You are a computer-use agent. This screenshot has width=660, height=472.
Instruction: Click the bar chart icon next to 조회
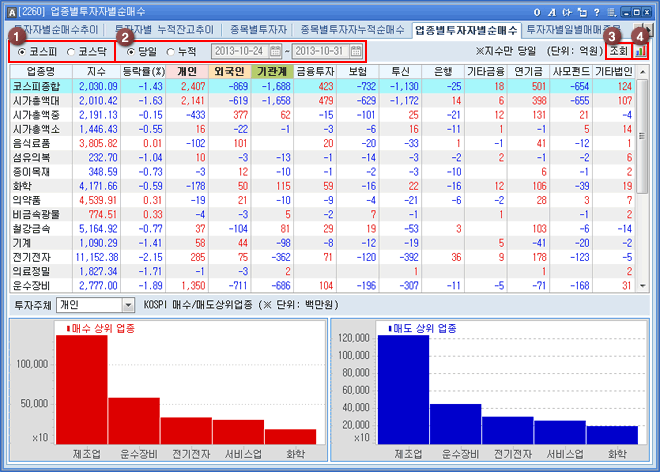pos(640,51)
